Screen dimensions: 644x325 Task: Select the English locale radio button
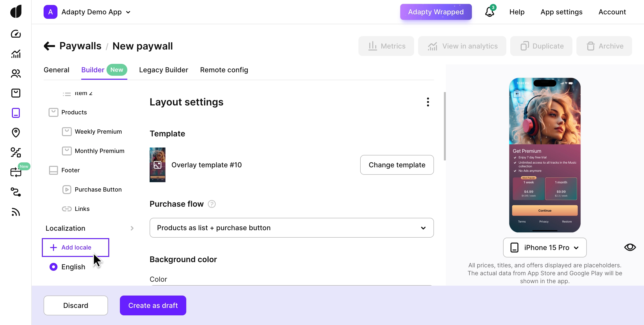point(53,267)
